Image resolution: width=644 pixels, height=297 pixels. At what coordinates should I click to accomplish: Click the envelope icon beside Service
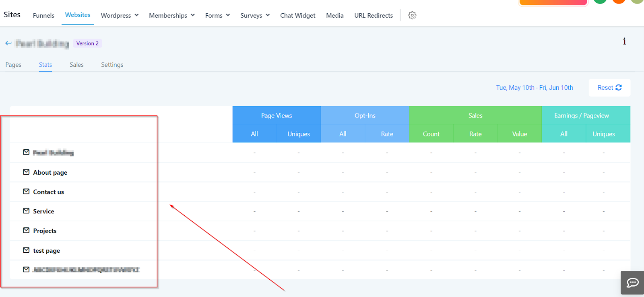click(26, 210)
